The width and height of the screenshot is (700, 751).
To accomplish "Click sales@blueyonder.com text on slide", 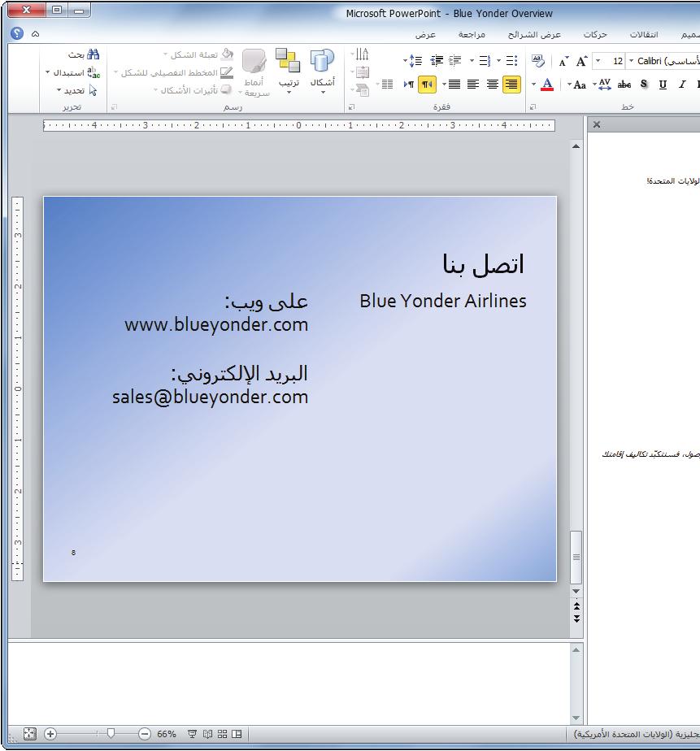I will [210, 397].
